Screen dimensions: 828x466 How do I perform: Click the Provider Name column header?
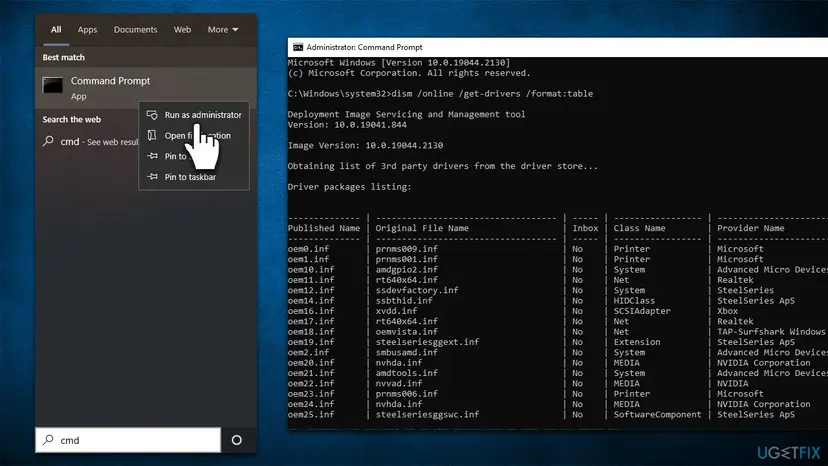[750, 228]
